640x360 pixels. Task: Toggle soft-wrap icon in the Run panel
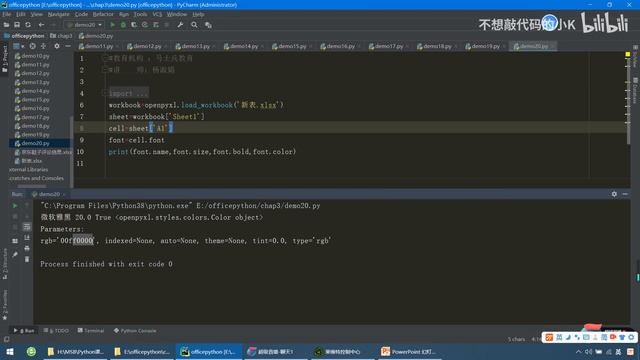[x=27, y=227]
